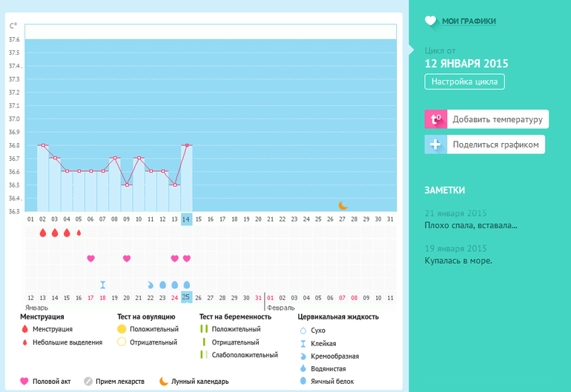This screenshot has height=392, width=571.
Task: Select the menstruation drop on day 02
Action: point(42,233)
